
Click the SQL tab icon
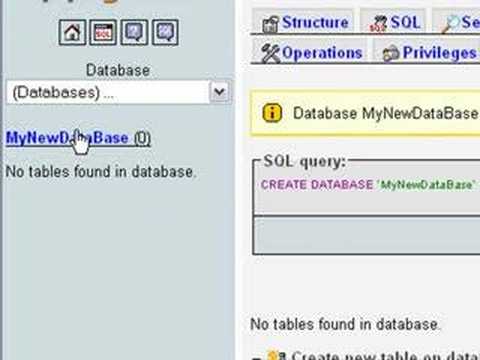379,24
